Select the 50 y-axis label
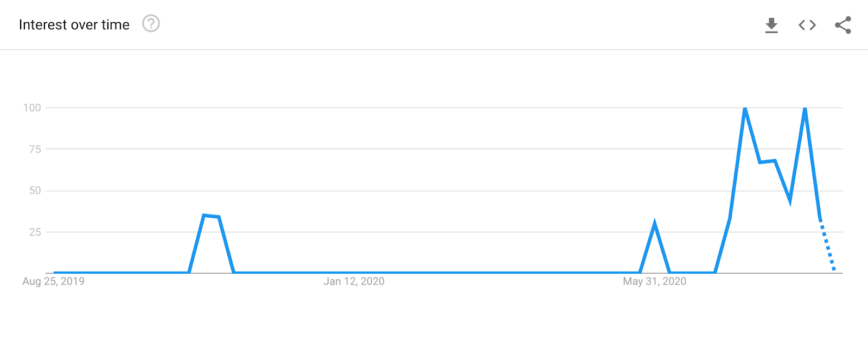The height and width of the screenshot is (347, 868). 35,191
